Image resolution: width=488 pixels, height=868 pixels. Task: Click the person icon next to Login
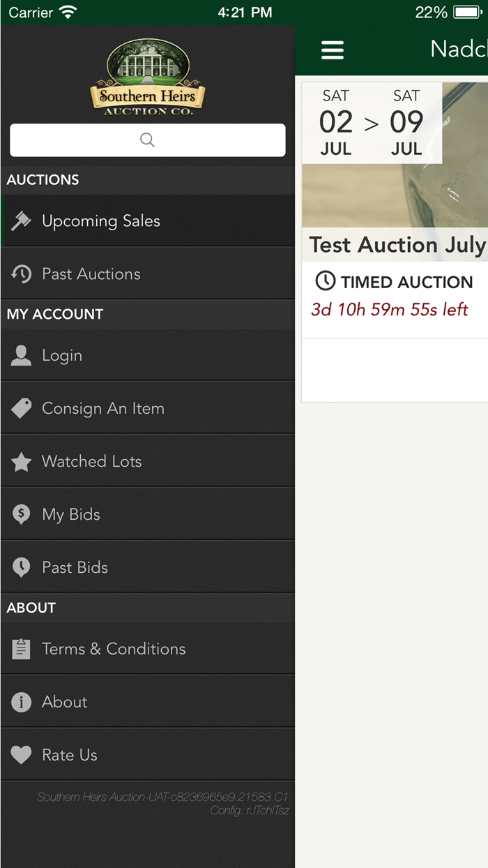click(21, 354)
